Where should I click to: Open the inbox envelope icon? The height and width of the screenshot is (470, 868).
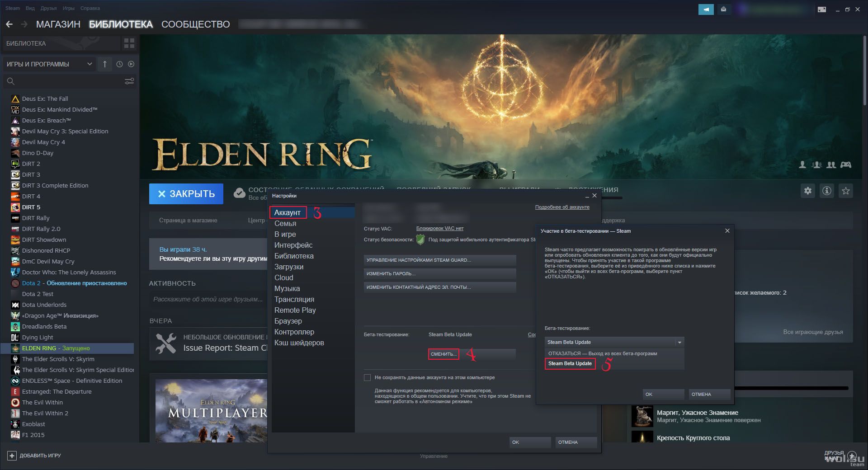pos(723,9)
